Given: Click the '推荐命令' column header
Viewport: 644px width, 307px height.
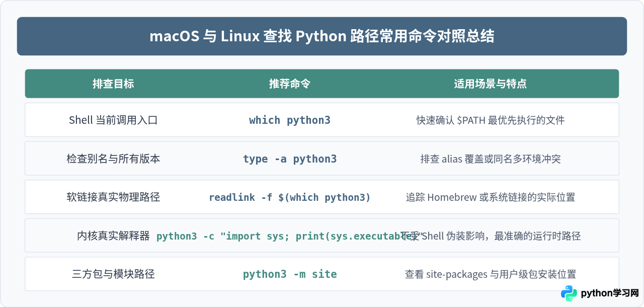Looking at the screenshot, I should click(x=290, y=84).
